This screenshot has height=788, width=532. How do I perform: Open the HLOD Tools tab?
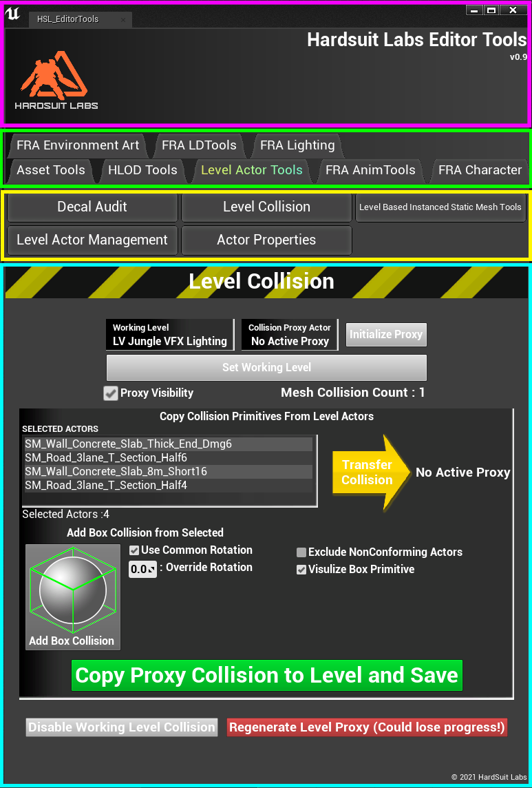pyautogui.click(x=142, y=170)
